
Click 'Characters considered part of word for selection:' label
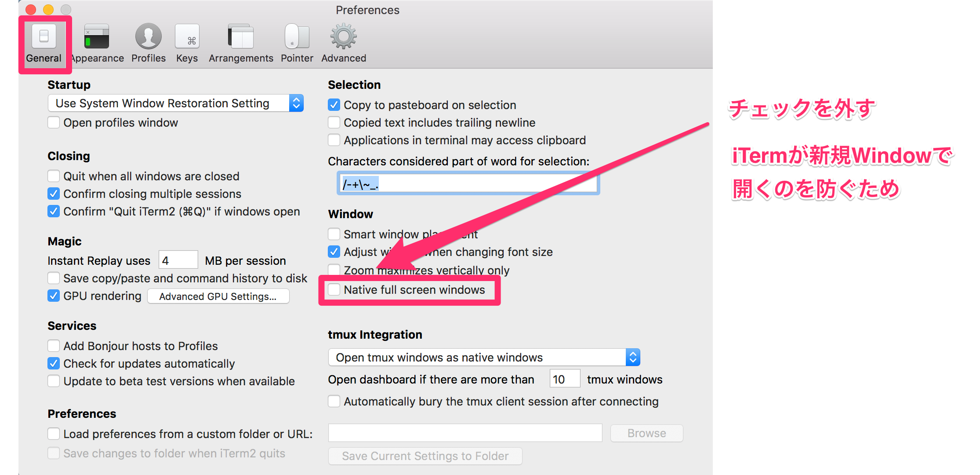coord(459,161)
